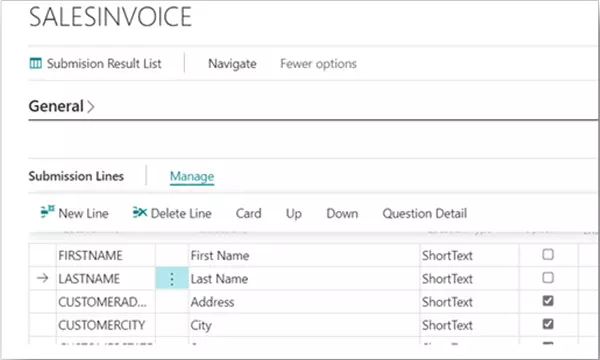Image resolution: width=600 pixels, height=360 pixels.
Task: Click the row arrow beside LASTNAME
Action: pyautogui.click(x=42, y=278)
